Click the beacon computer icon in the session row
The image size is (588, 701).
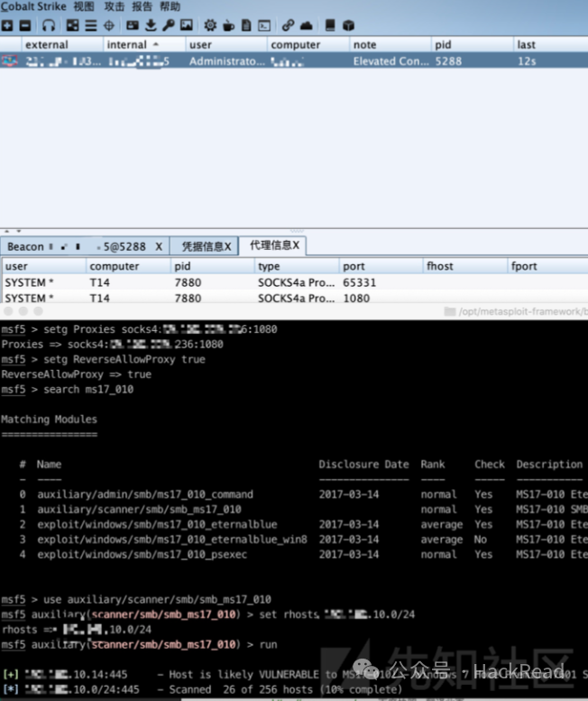coord(10,60)
